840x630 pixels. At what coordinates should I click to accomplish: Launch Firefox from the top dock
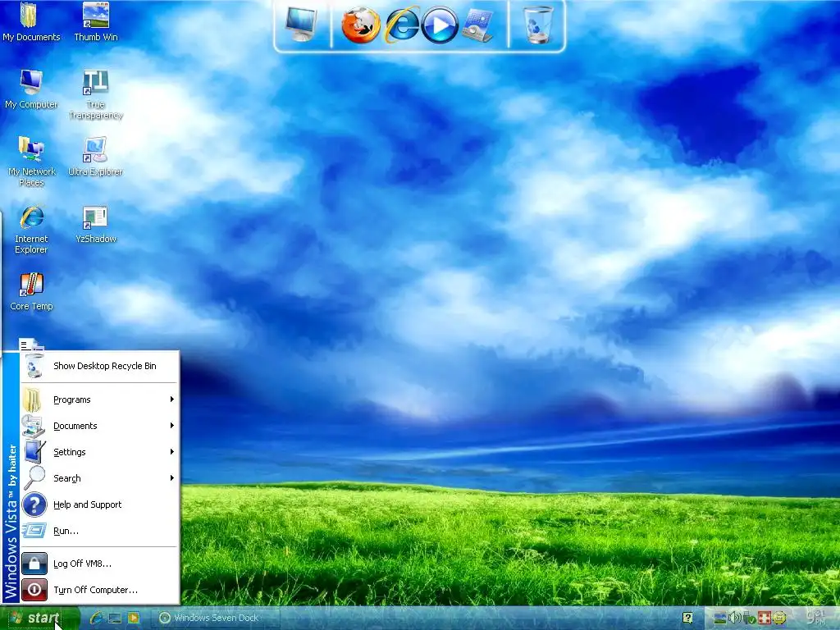tap(361, 25)
